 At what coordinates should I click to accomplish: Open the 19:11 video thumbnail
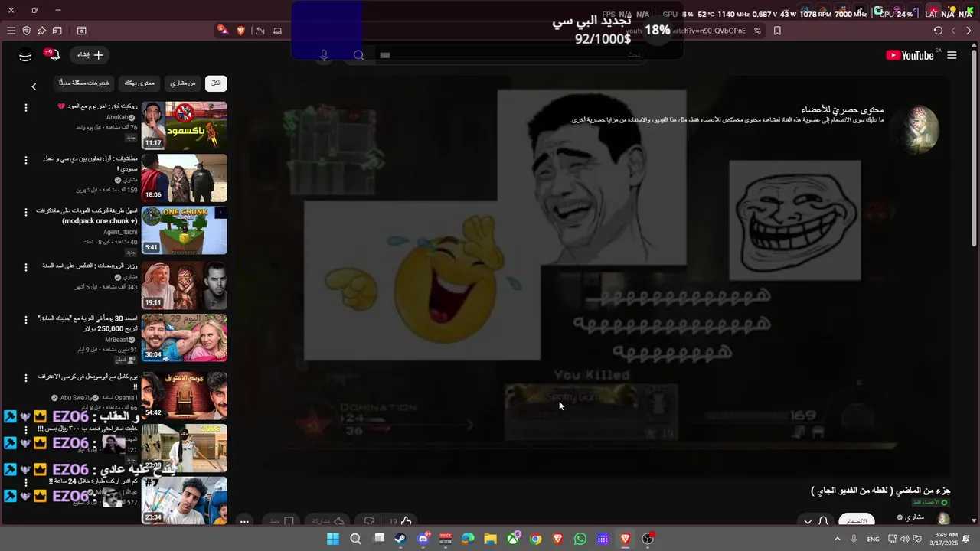(185, 285)
